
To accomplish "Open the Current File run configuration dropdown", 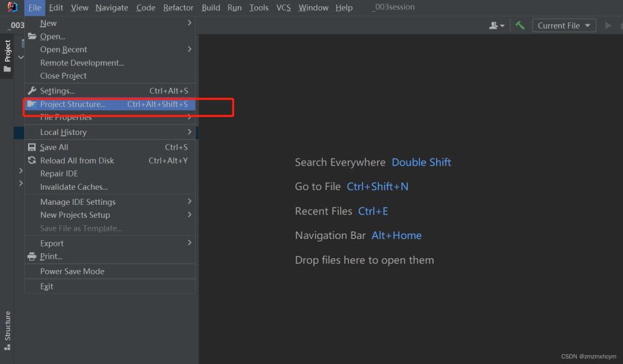I will (564, 26).
